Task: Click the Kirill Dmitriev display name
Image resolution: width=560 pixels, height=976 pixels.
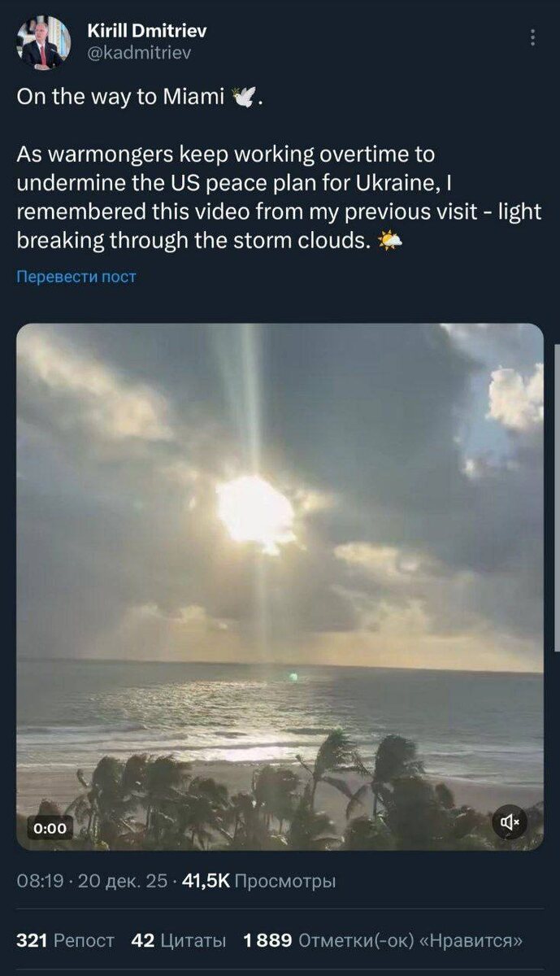Action: [x=146, y=32]
